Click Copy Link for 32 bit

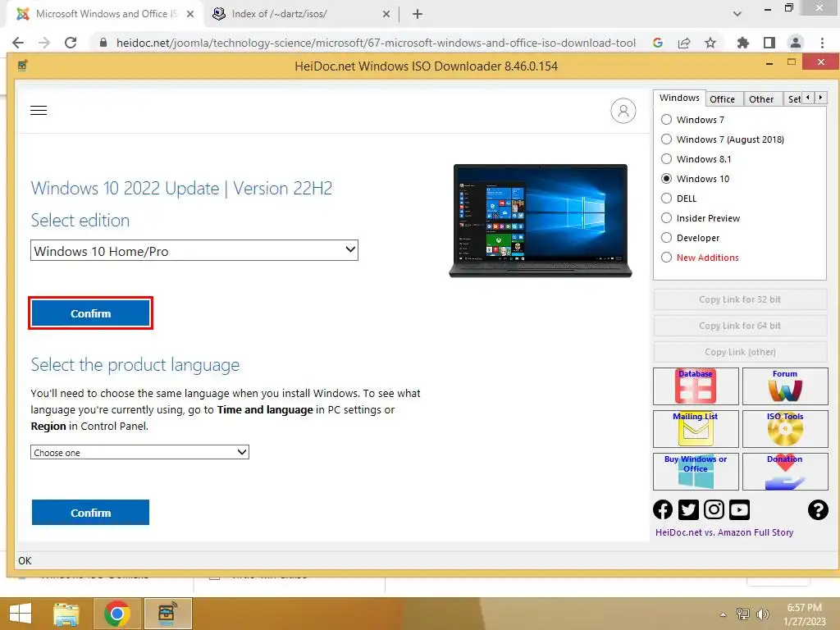[740, 299]
